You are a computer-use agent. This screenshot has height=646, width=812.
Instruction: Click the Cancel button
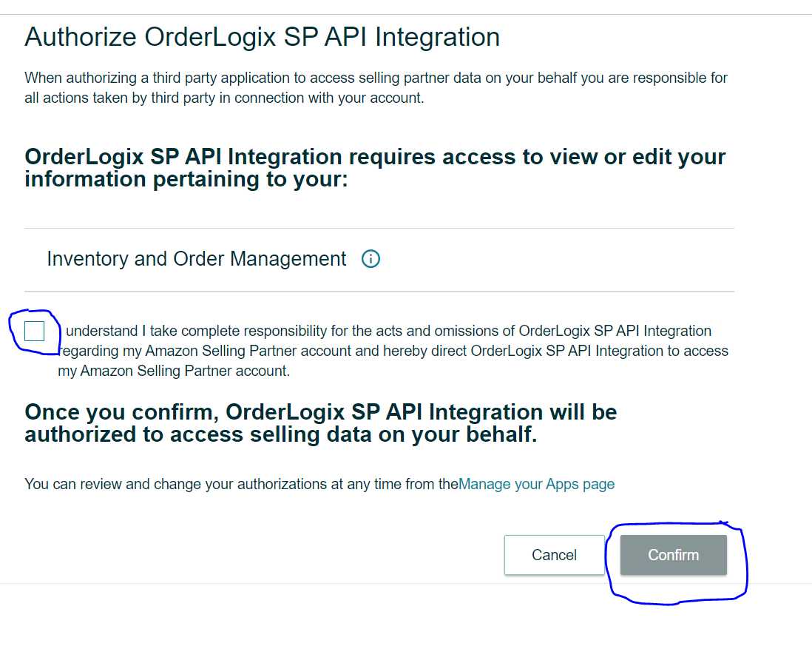(554, 555)
